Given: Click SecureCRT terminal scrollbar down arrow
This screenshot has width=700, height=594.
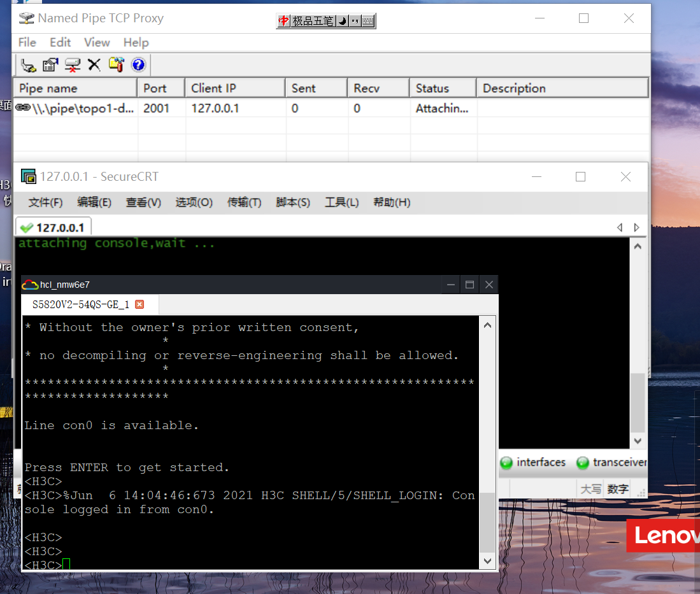Looking at the screenshot, I should pos(638,441).
